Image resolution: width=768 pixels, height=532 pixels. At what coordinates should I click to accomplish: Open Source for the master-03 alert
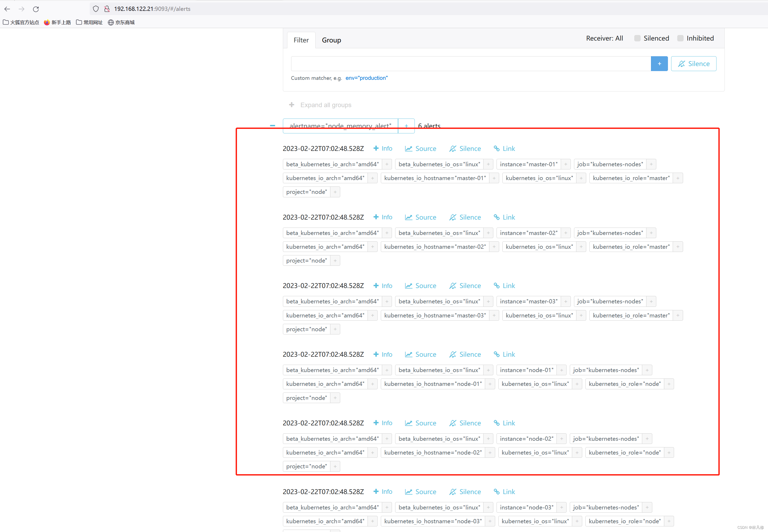click(421, 286)
